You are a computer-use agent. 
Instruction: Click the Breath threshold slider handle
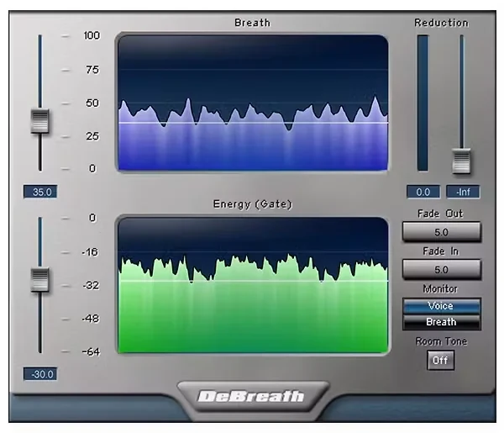pyautogui.click(x=39, y=121)
